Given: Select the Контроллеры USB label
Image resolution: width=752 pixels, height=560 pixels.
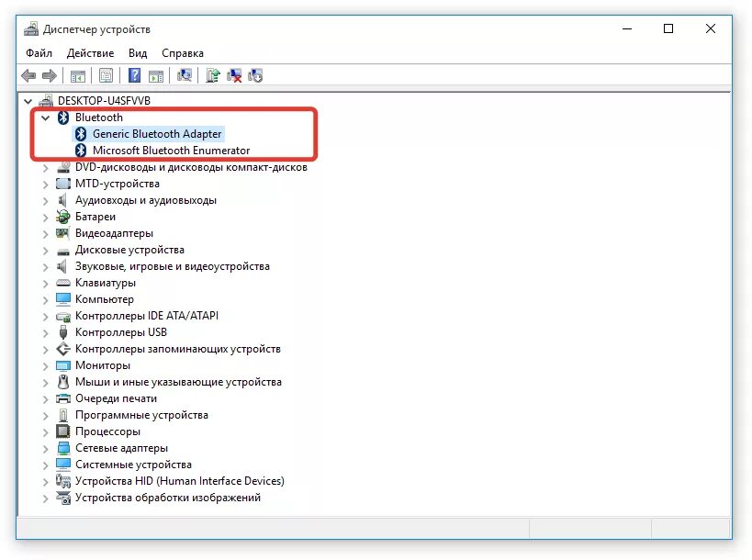Looking at the screenshot, I should pos(121,332).
